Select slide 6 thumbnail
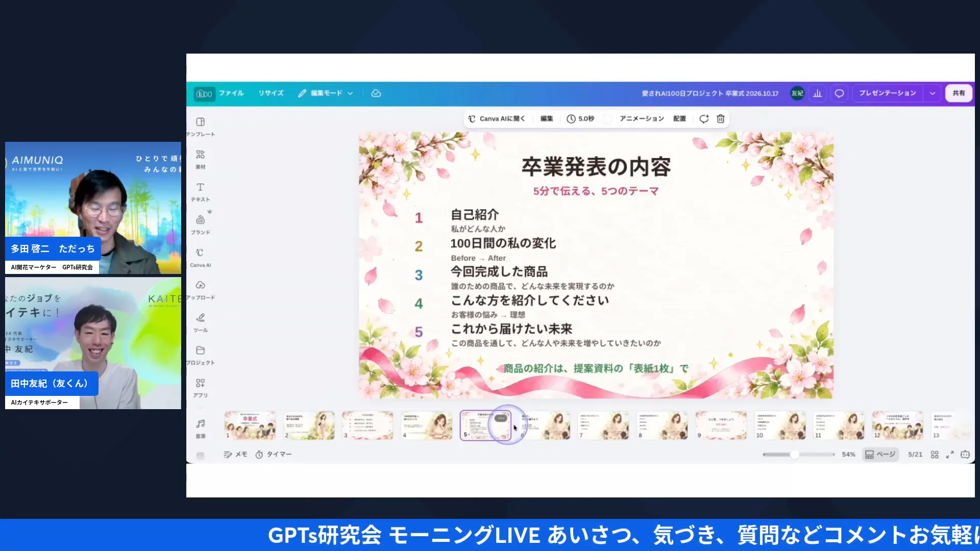This screenshot has height=551, width=980. tap(545, 425)
